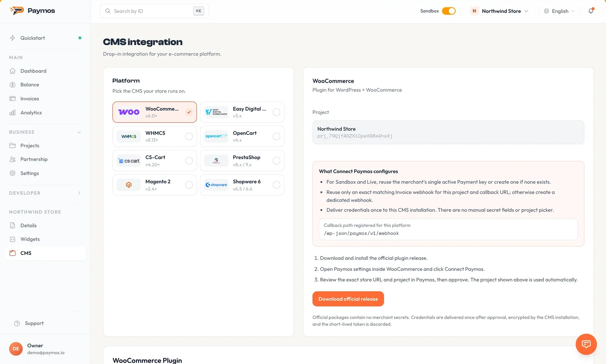Click the Details document icon

coord(12,225)
